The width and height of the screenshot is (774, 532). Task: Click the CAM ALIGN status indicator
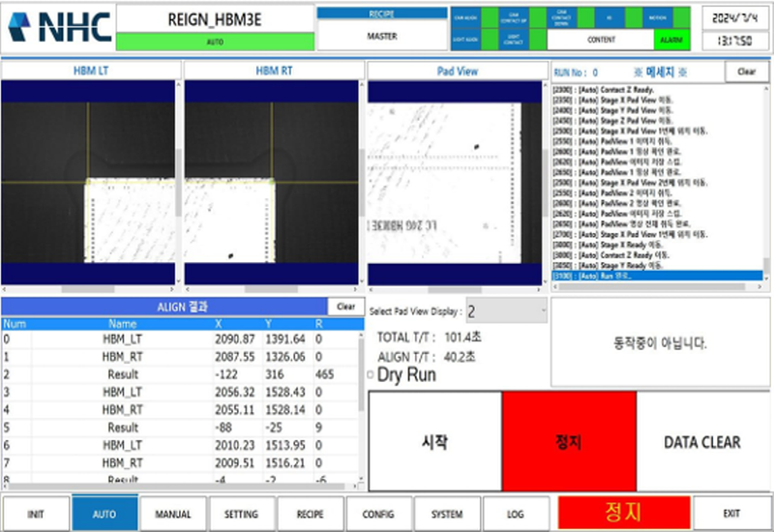point(466,18)
